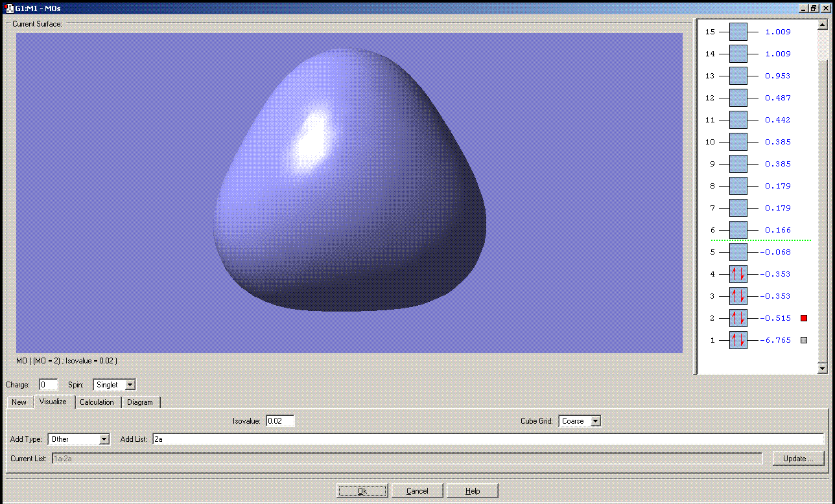Click the "Current Surface:" group label
This screenshot has width=835, height=504.
[37, 24]
